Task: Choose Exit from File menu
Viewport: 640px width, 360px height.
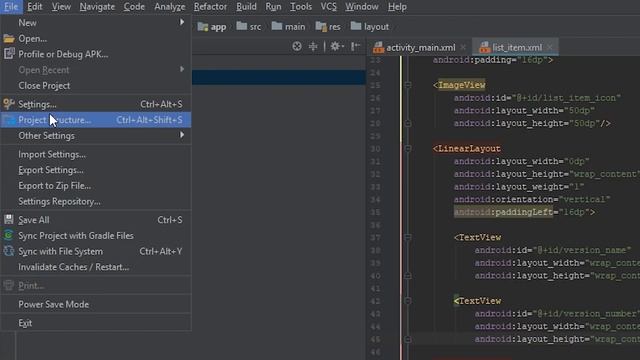Action: (x=96, y=323)
